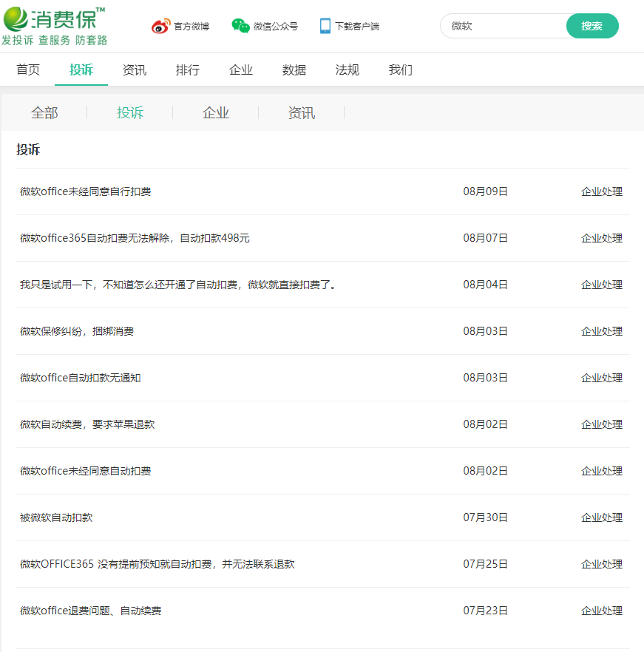
Task: Click 企业处理 status in 07月25日 row
Action: [x=602, y=564]
